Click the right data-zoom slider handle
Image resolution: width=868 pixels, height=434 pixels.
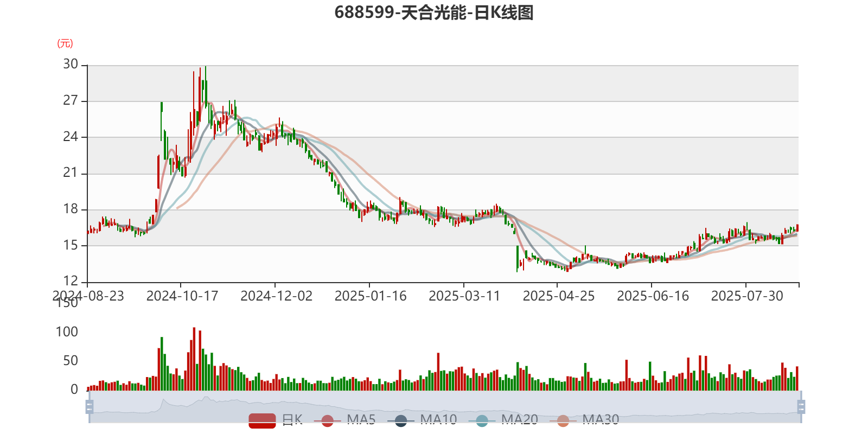coord(801,406)
